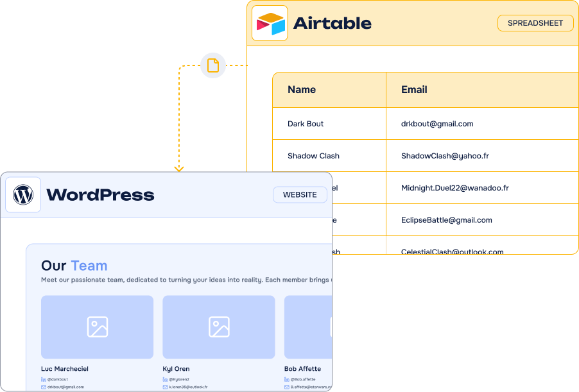
Task: Click the Name column header
Action: [329, 90]
